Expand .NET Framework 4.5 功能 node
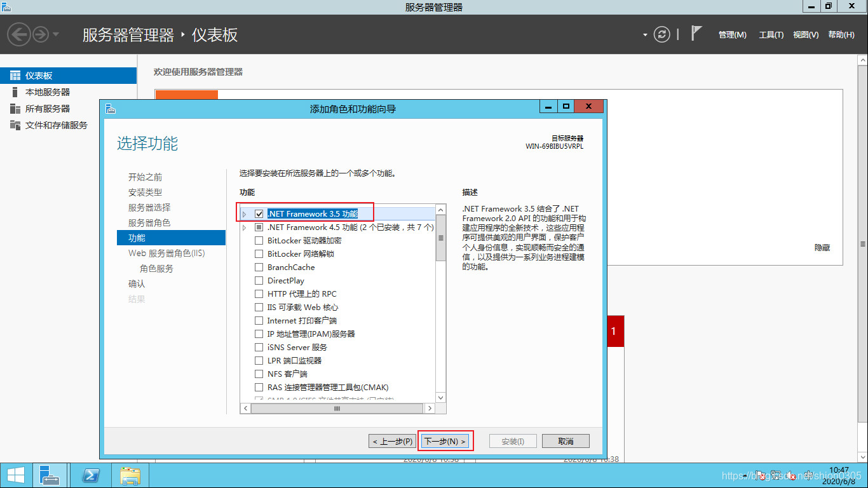This screenshot has height=488, width=868. [x=245, y=227]
